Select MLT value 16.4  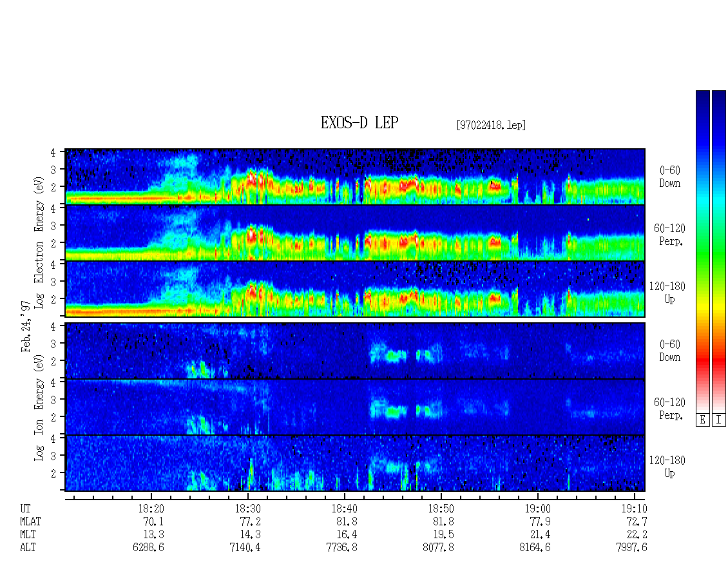(x=347, y=535)
